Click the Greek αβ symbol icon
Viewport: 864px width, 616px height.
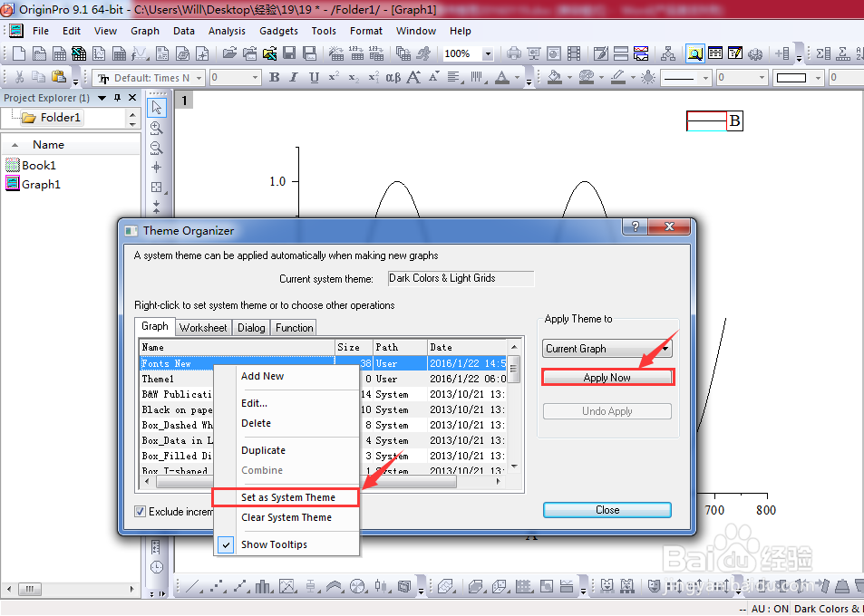click(393, 78)
